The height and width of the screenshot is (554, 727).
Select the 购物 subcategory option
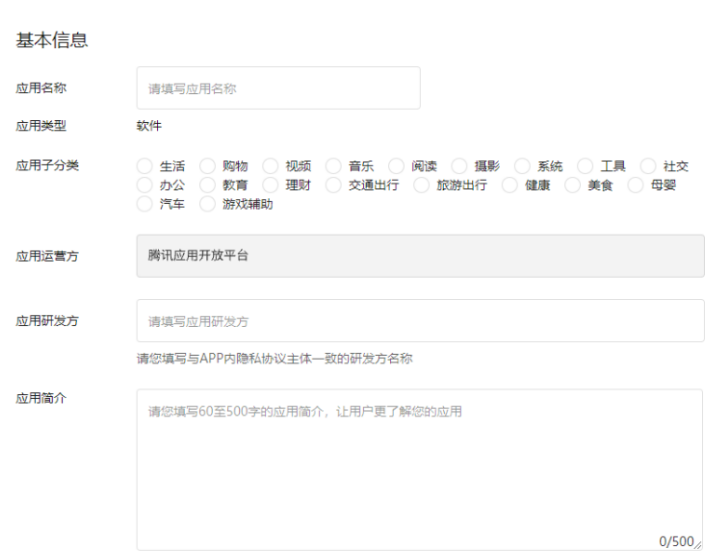pos(208,166)
